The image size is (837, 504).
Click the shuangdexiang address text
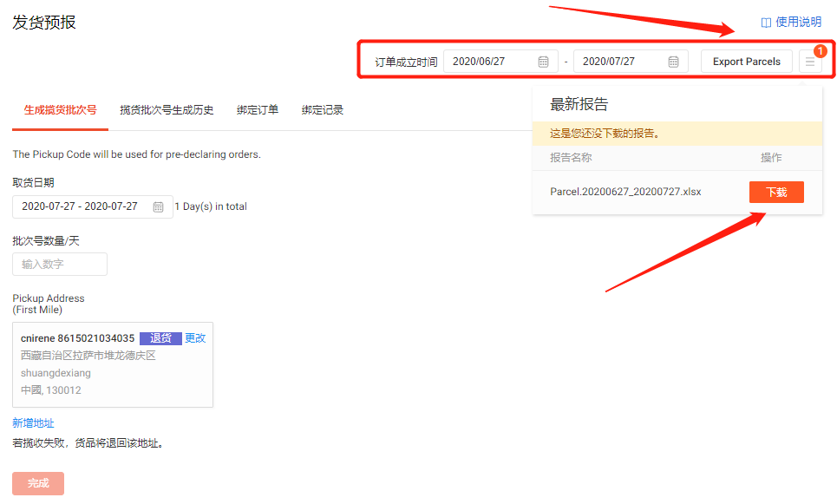coord(56,373)
